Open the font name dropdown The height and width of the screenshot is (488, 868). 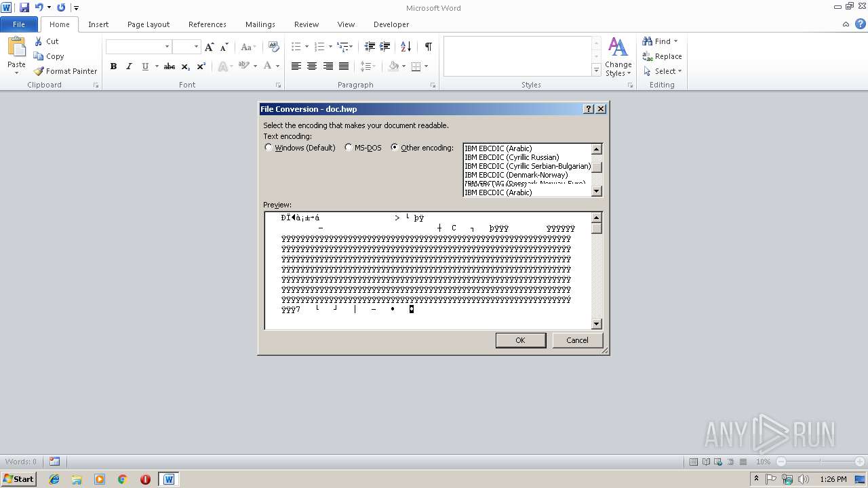(x=167, y=47)
